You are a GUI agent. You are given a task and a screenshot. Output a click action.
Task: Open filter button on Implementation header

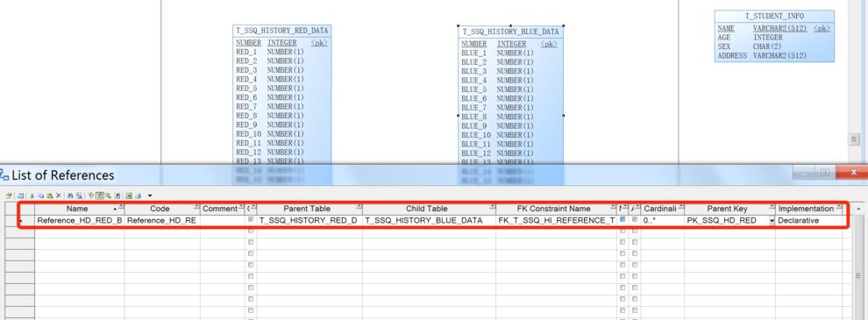839,207
